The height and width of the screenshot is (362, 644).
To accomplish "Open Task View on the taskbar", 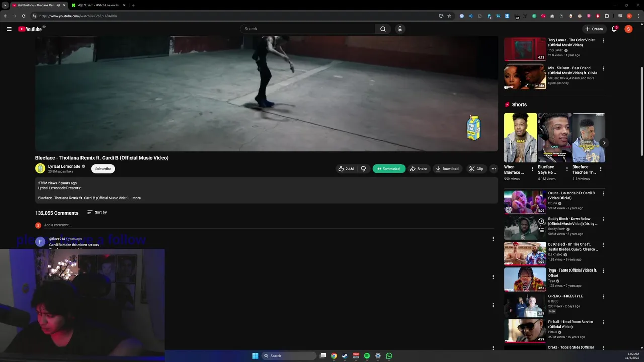I will click(323, 356).
